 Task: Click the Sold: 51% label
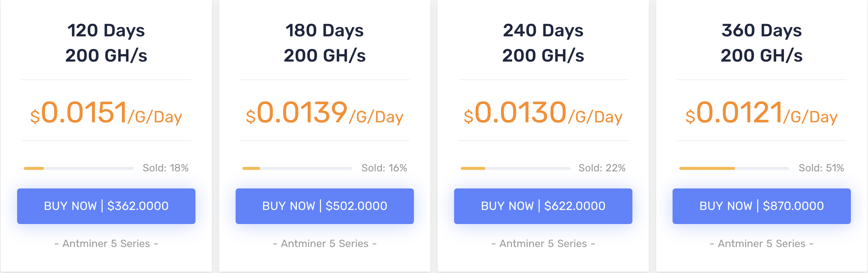821,168
